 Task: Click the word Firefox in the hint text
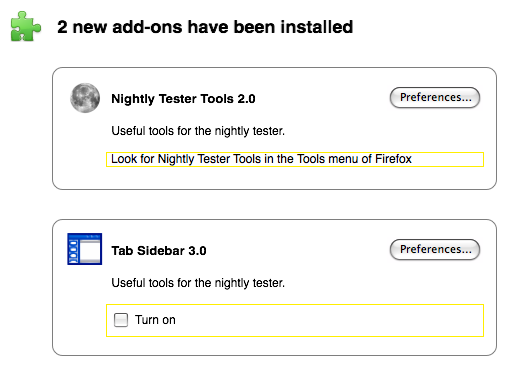click(394, 159)
